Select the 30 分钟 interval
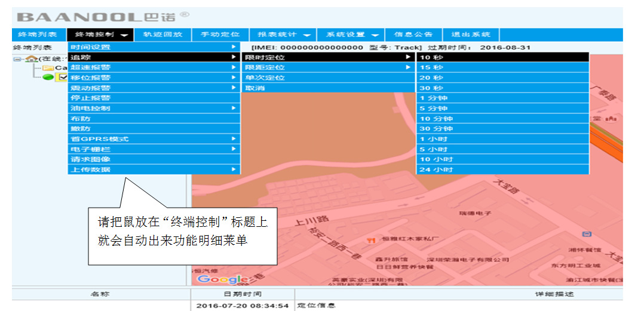The height and width of the screenshot is (311, 644). click(x=503, y=129)
